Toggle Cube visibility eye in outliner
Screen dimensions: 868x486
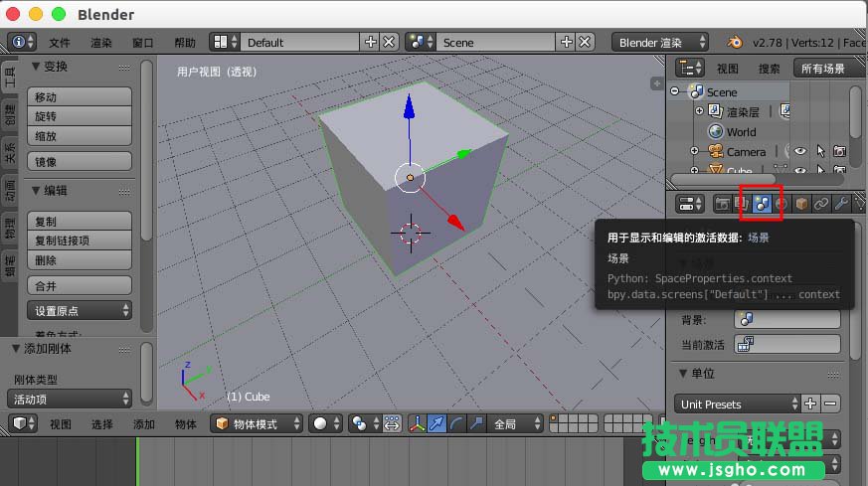[x=800, y=170]
